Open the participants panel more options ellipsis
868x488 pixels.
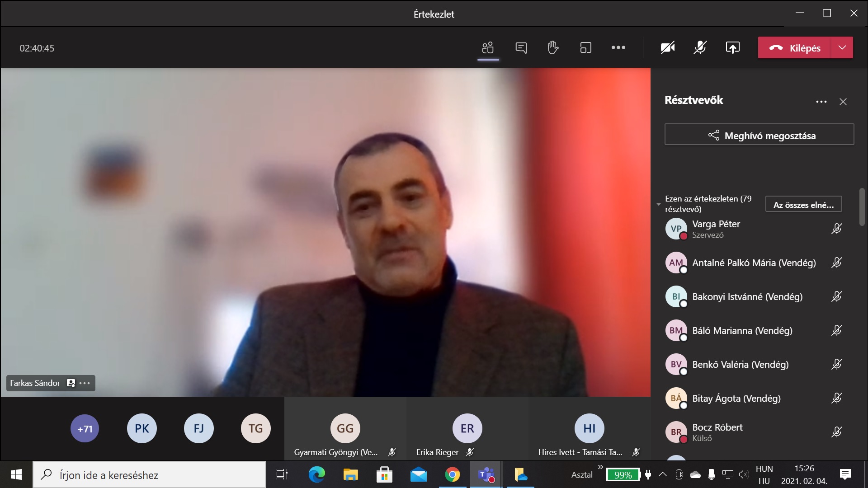click(821, 102)
